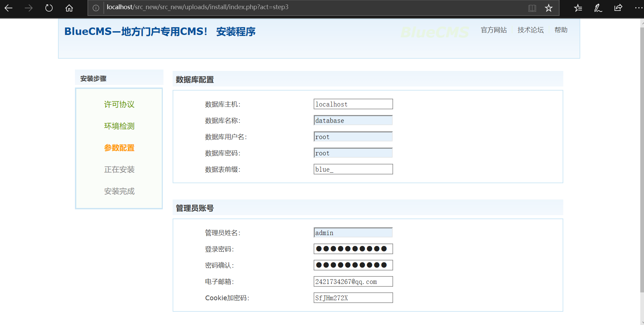Select the 环境检测 installation step

coord(119,126)
